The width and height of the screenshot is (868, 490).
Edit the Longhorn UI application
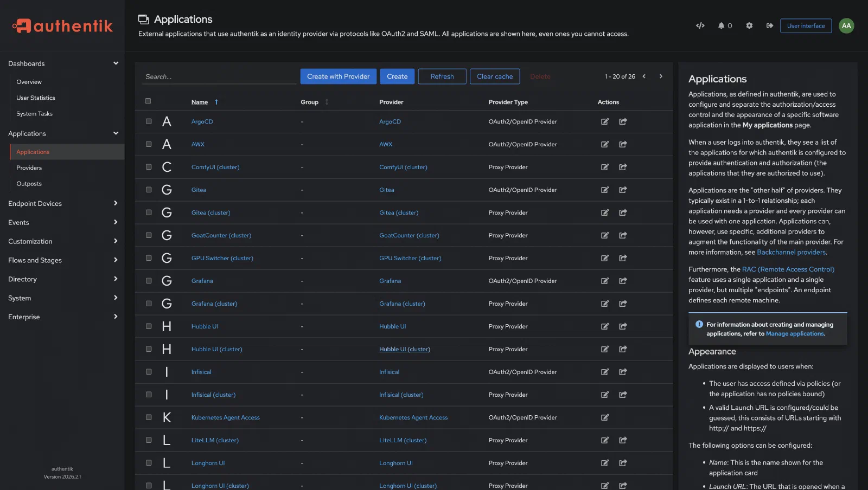tap(605, 463)
